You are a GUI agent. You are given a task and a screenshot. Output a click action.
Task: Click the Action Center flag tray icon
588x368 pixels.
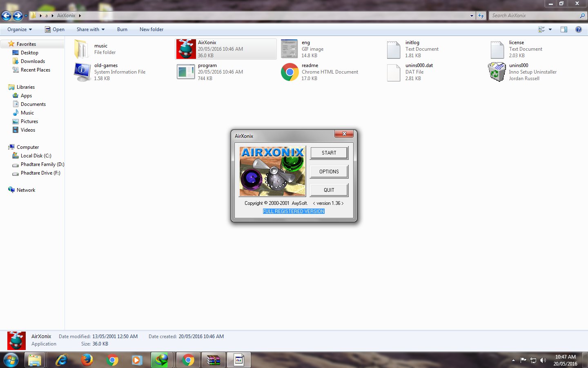523,360
